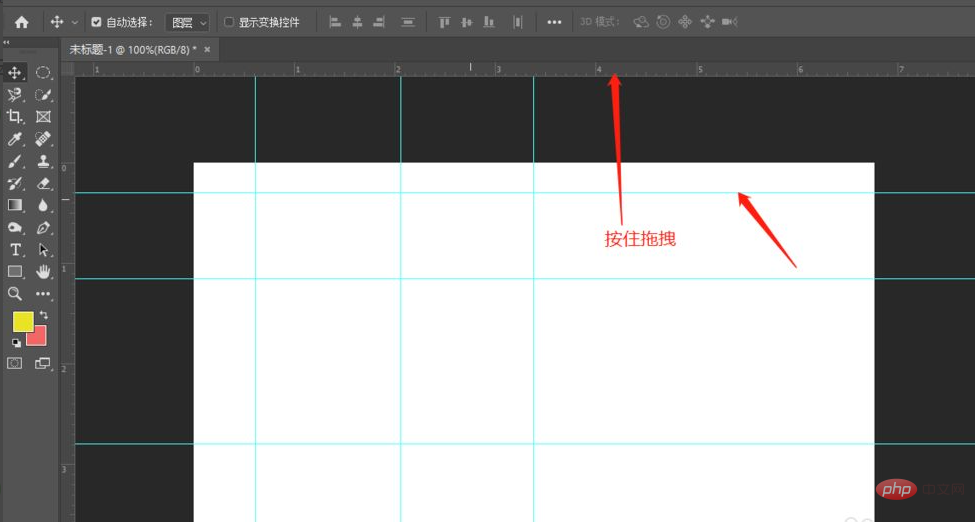975x522 pixels.
Task: Select the Horizontal Type tool
Action: pyautogui.click(x=14, y=249)
